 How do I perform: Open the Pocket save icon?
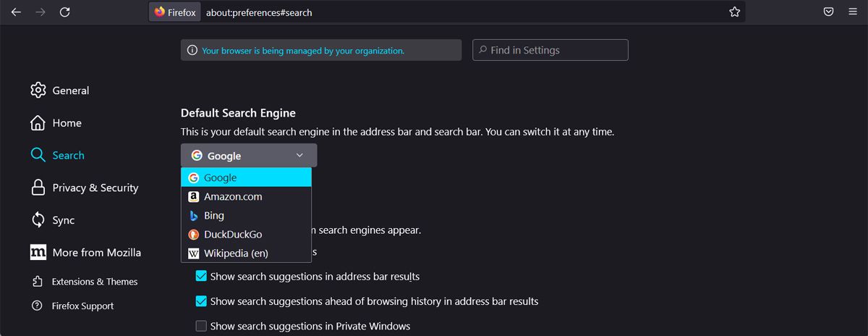[829, 12]
